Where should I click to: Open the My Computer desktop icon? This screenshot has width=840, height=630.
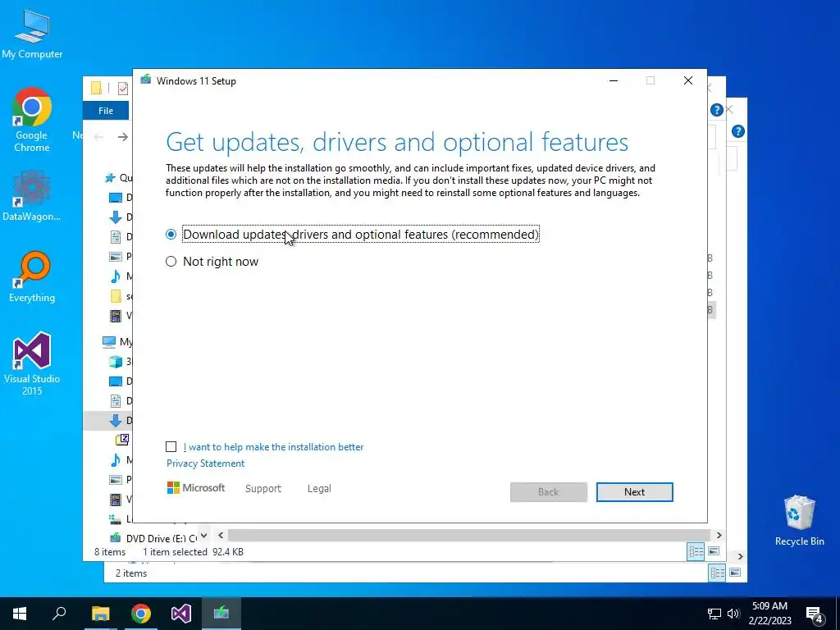(x=32, y=34)
